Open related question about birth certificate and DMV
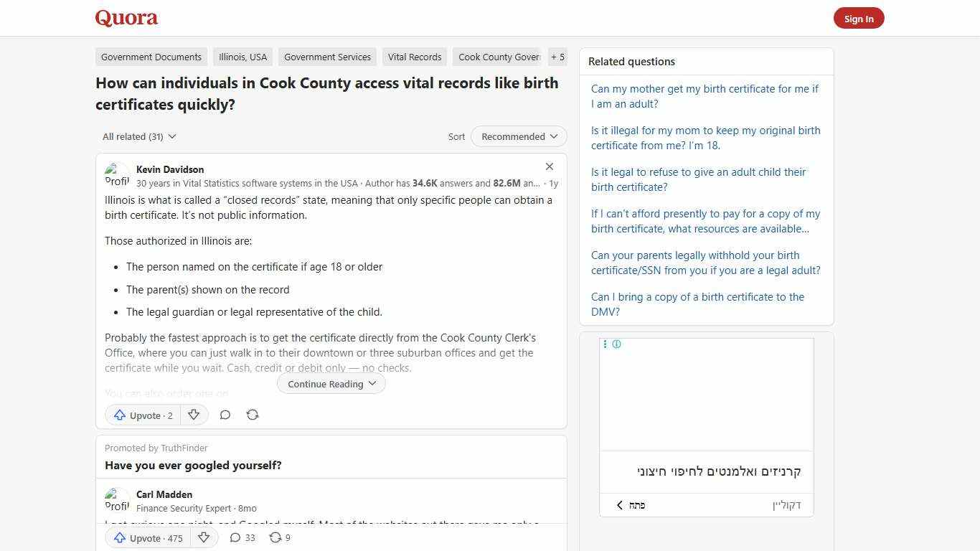 click(x=697, y=304)
